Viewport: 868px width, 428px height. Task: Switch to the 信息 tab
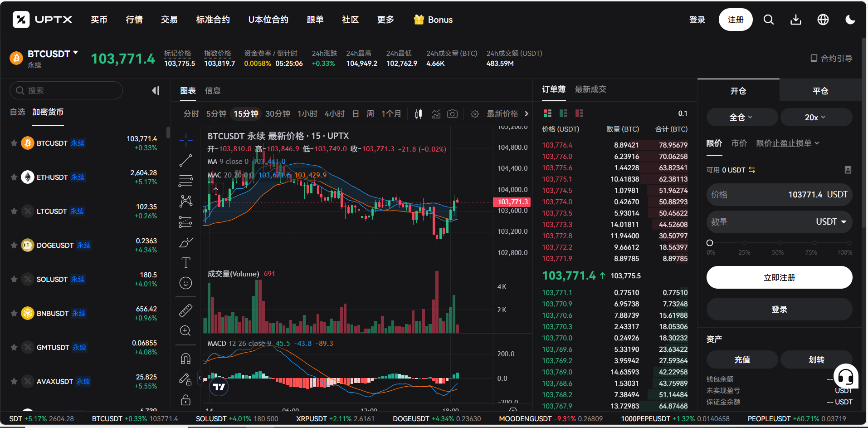point(213,91)
